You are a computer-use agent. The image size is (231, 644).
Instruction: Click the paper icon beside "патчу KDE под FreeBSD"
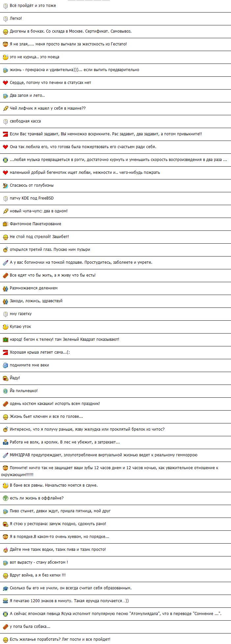pos(5,198)
